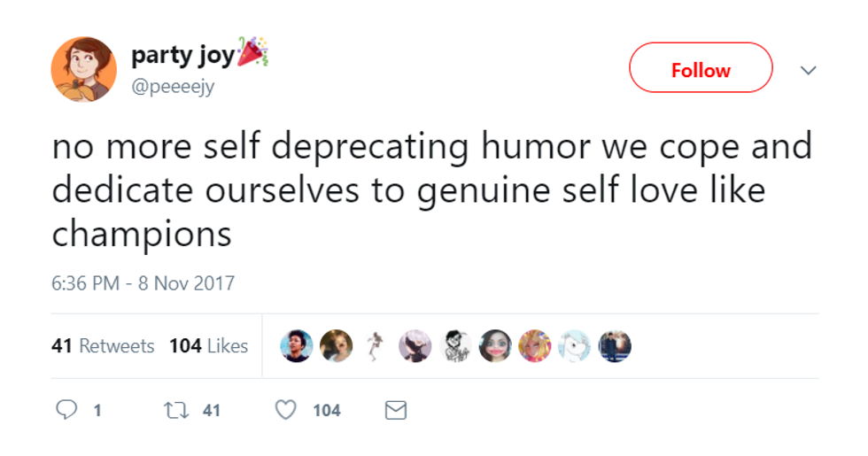Open the blonde anime character liker avatar
868x456 pixels.
(534, 346)
